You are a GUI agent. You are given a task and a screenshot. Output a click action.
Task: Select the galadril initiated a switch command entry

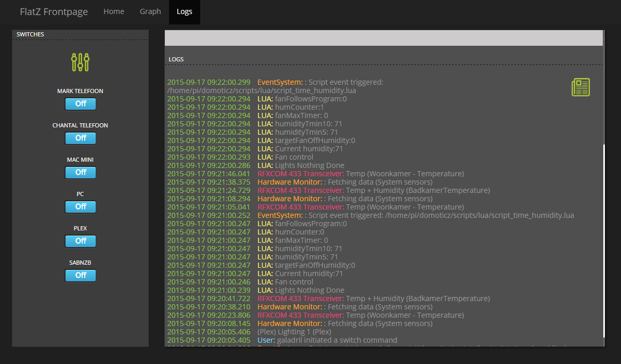[x=282, y=340]
